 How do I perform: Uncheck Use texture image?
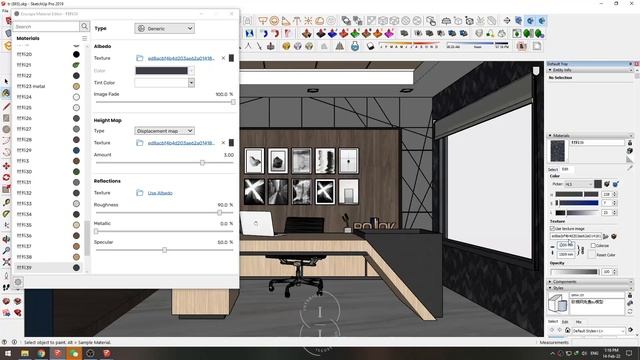(x=552, y=229)
